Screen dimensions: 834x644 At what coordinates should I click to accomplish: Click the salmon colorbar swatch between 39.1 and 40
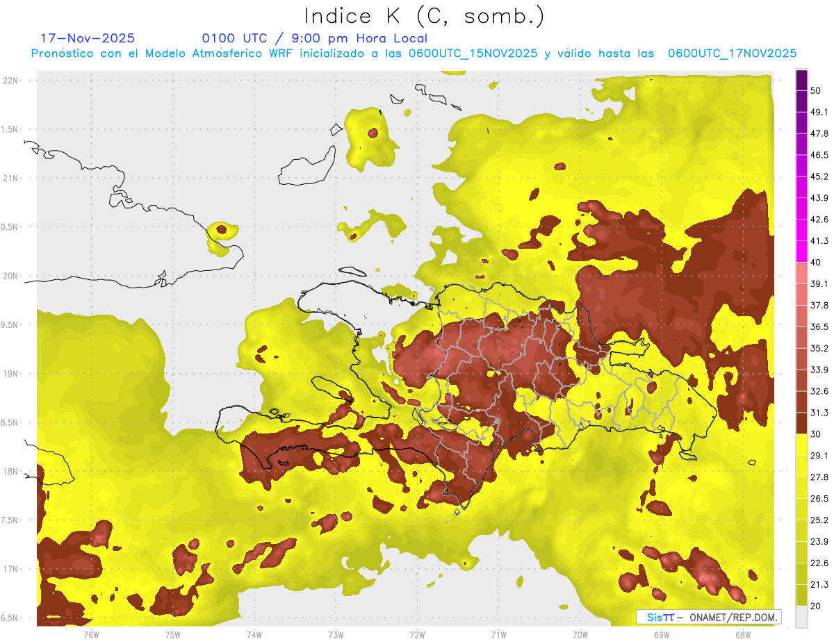pyautogui.click(x=801, y=273)
